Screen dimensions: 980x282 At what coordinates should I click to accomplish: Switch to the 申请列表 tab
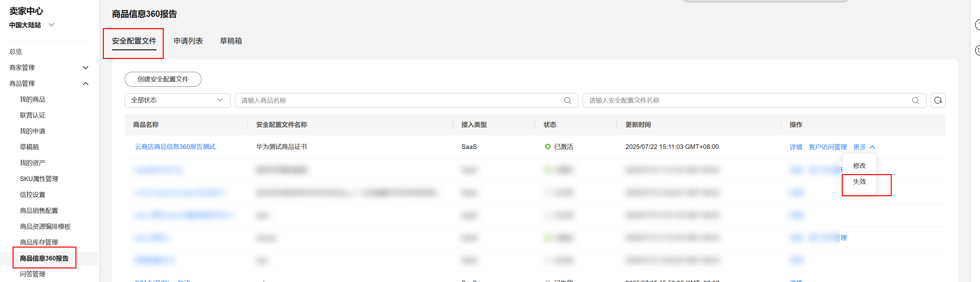(x=188, y=41)
